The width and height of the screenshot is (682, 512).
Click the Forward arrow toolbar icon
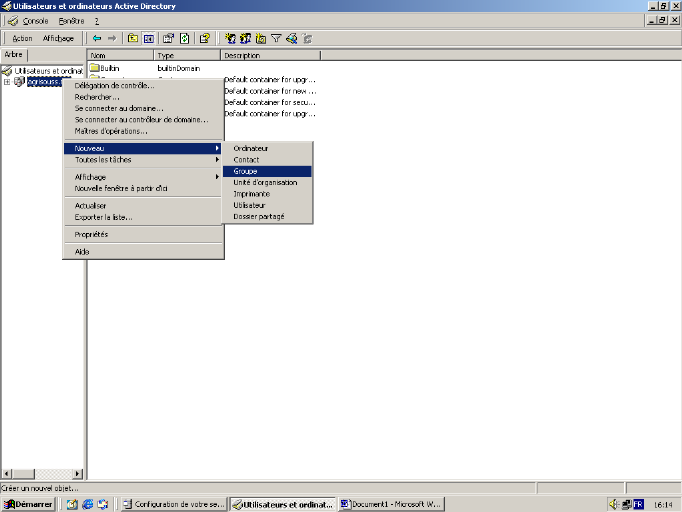click(x=112, y=38)
